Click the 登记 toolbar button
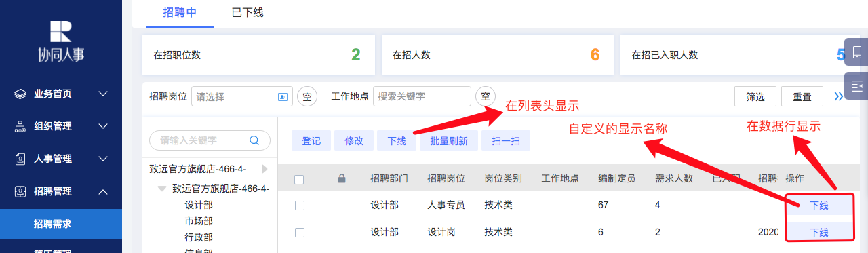Screen dimensions: 868x253 click(x=311, y=141)
